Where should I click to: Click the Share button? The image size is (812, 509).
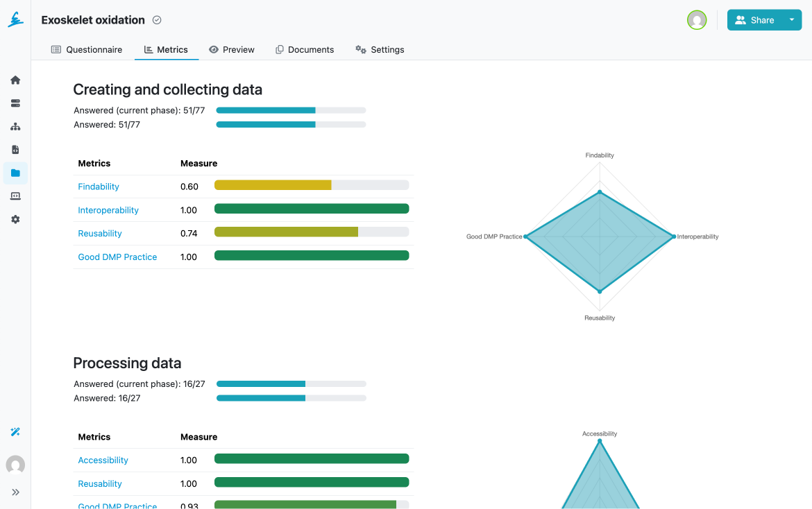tap(754, 20)
